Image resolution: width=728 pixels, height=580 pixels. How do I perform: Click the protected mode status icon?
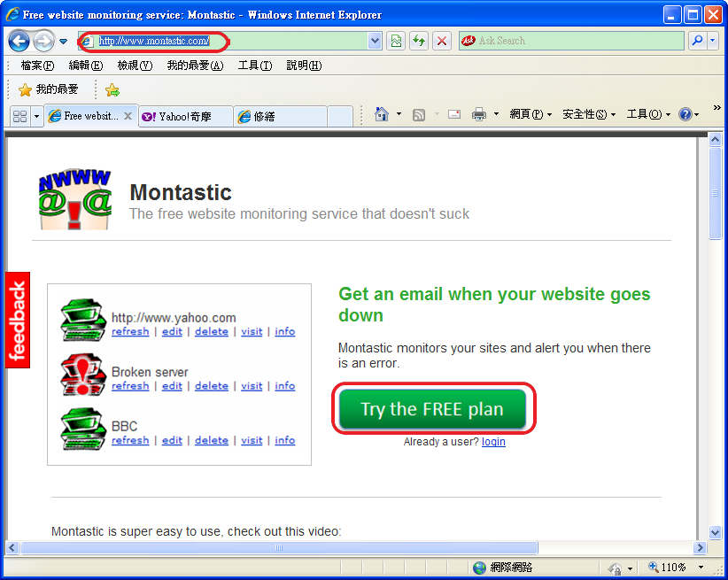(x=616, y=568)
